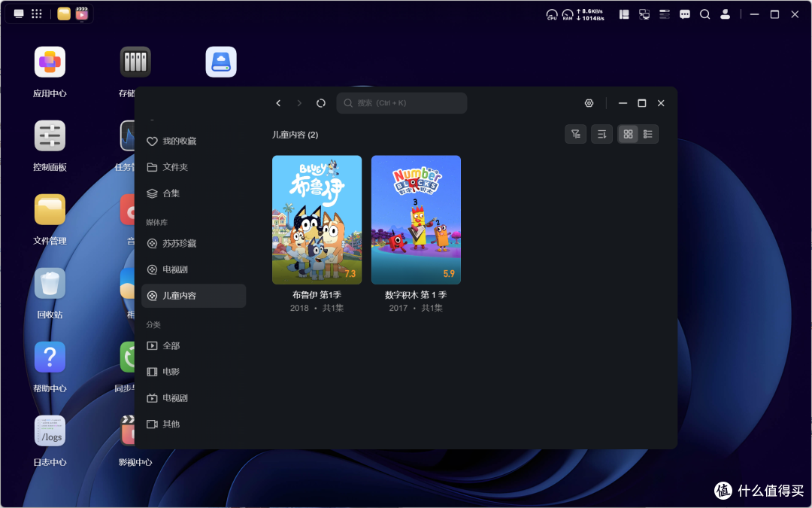
Task: Switch to list view
Action: (648, 134)
